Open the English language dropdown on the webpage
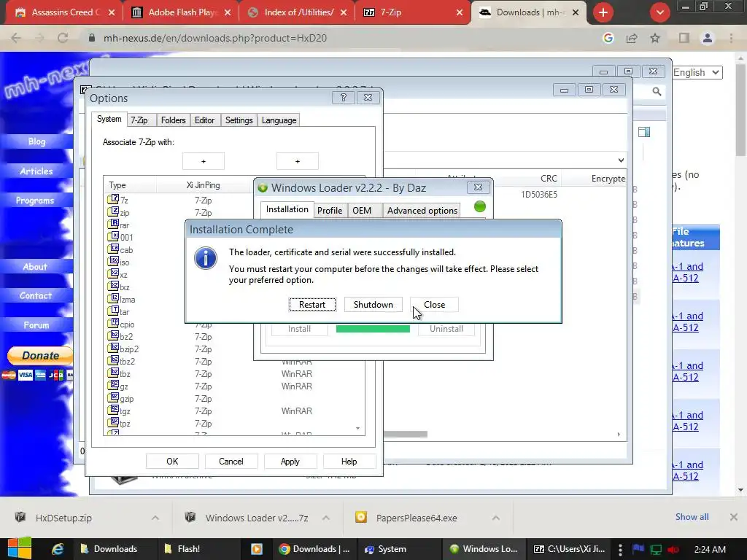 pyautogui.click(x=697, y=72)
